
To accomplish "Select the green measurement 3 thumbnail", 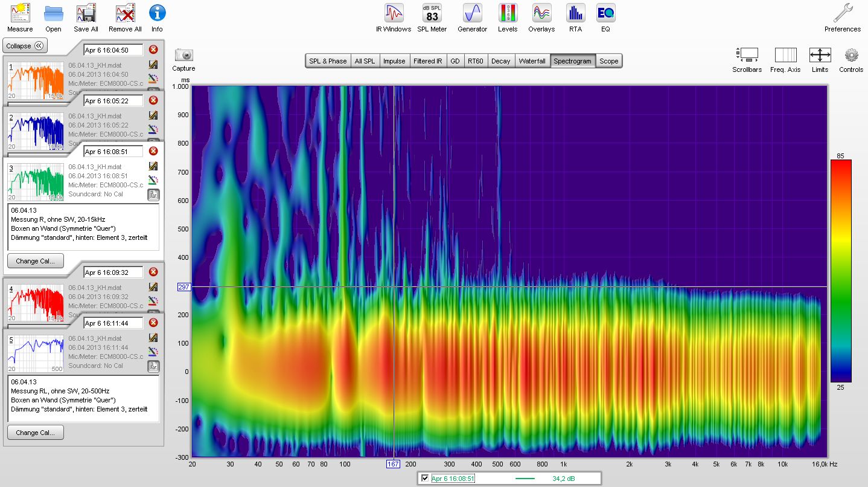I will pyautogui.click(x=35, y=182).
